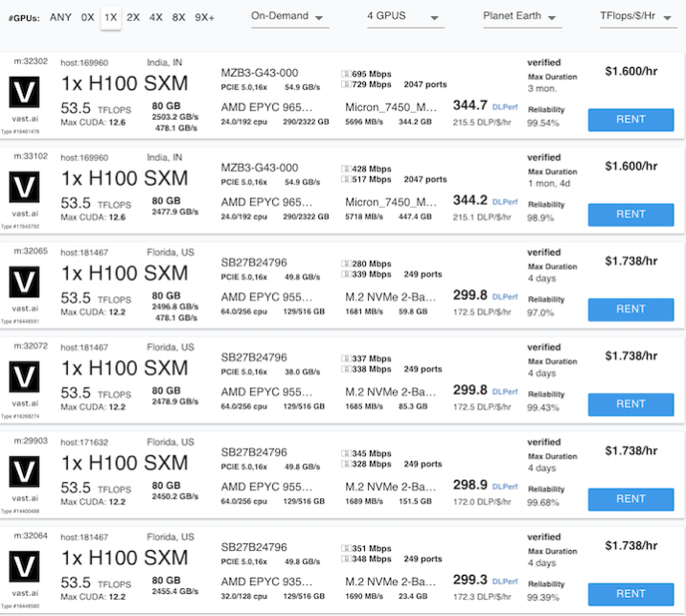
Task: Click network icon beside 351 Mbps
Action: click(346, 548)
